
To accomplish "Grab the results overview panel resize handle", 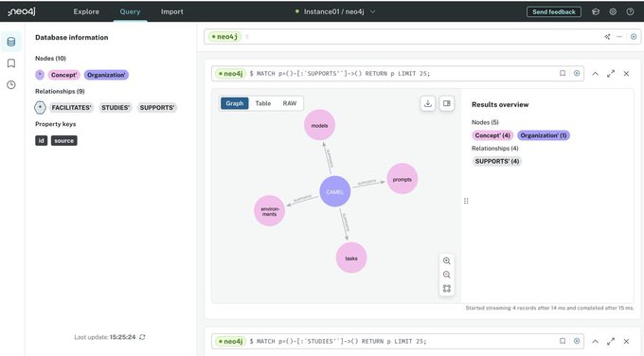I will [x=466, y=201].
